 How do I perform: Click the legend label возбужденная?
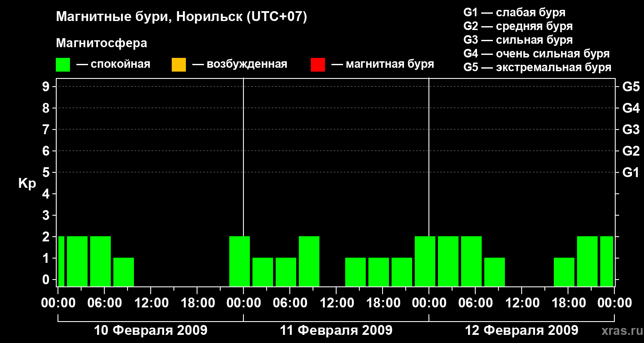pos(247,65)
